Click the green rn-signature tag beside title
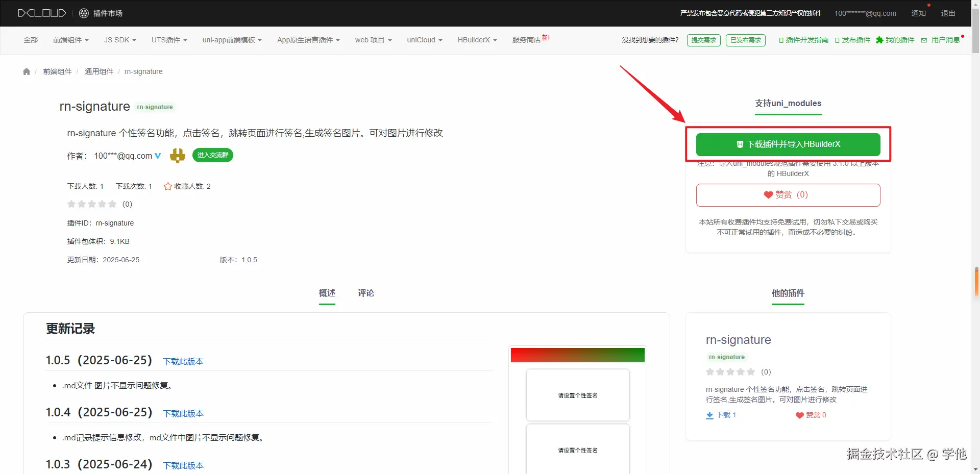Screen dimensions: 980x474 click(155, 107)
